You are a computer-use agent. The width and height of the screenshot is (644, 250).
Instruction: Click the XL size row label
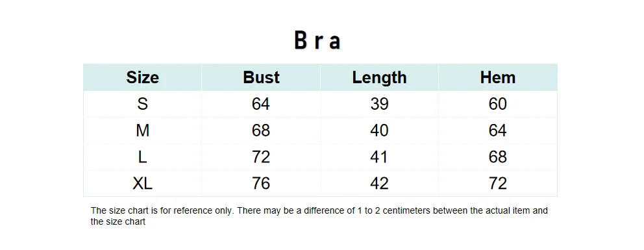(143, 184)
